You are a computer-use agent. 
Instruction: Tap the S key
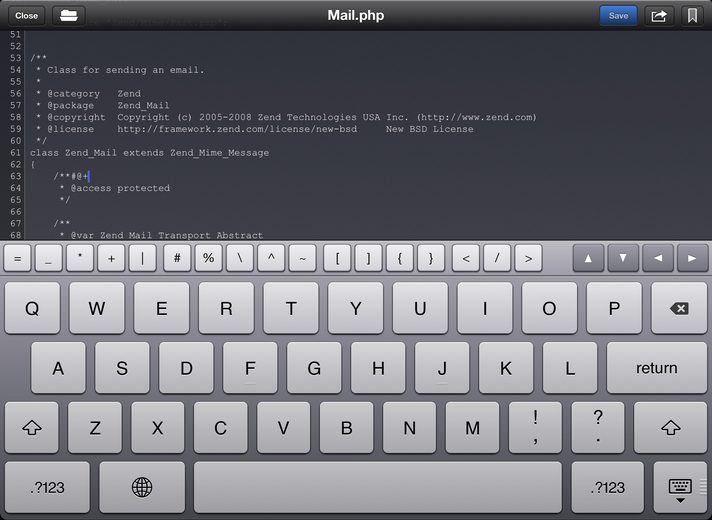122,367
